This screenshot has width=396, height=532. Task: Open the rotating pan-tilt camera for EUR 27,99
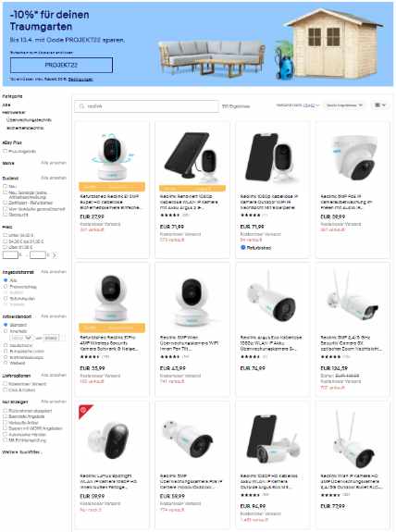pyautogui.click(x=112, y=156)
